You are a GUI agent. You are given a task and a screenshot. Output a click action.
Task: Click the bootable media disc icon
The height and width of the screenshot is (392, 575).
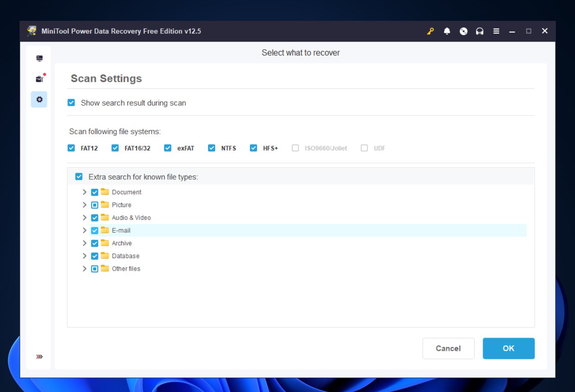tap(463, 31)
